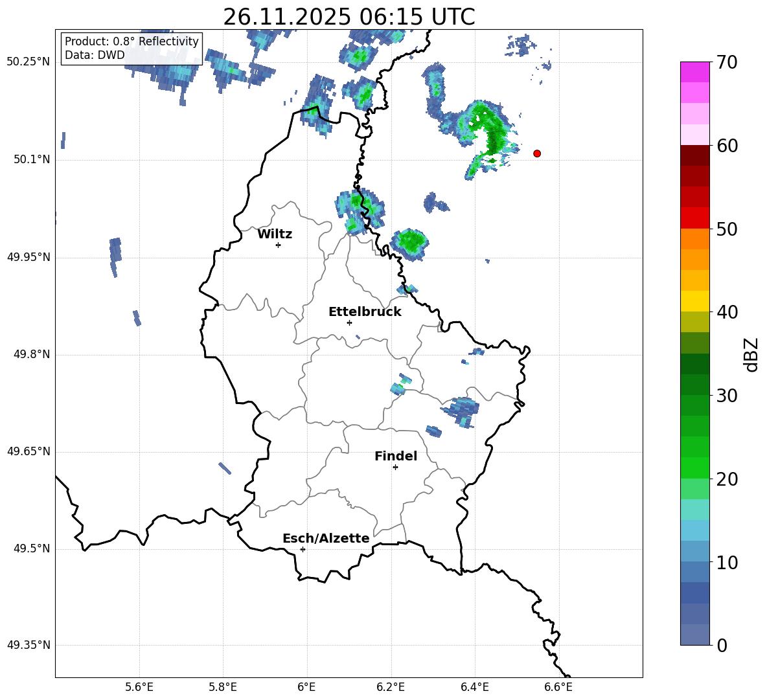The image size is (767, 700).
Task: Click the 5.6°E longitude label
Action: (139, 687)
